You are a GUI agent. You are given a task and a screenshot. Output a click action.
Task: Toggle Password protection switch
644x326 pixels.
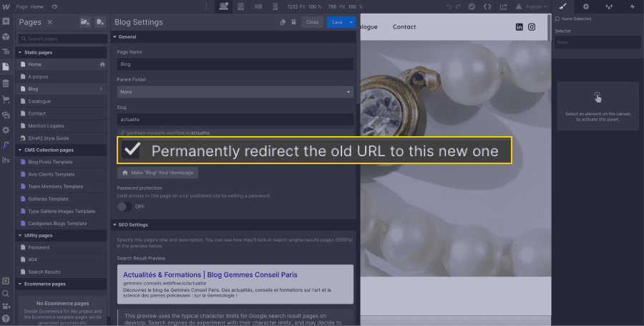click(125, 207)
